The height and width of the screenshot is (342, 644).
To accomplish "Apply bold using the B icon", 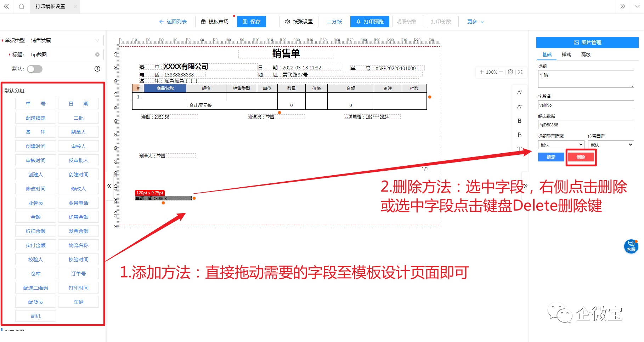I will [519, 120].
